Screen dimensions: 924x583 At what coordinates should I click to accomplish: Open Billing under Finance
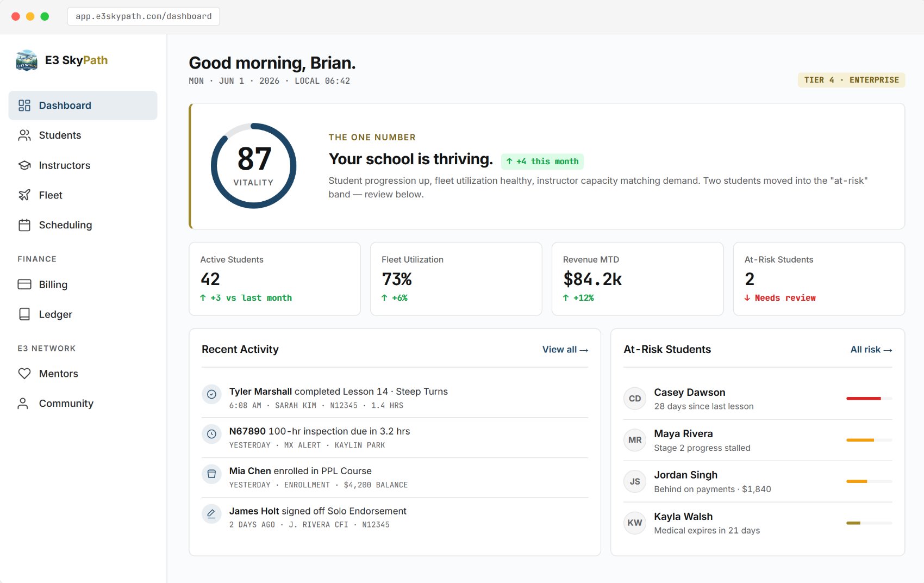pyautogui.click(x=83, y=284)
